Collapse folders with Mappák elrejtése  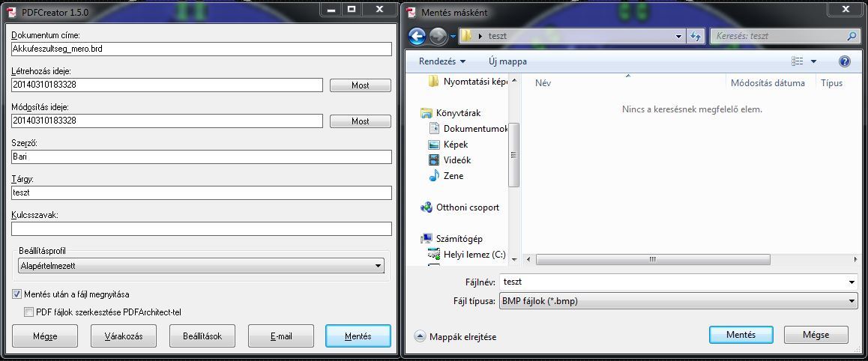click(455, 337)
